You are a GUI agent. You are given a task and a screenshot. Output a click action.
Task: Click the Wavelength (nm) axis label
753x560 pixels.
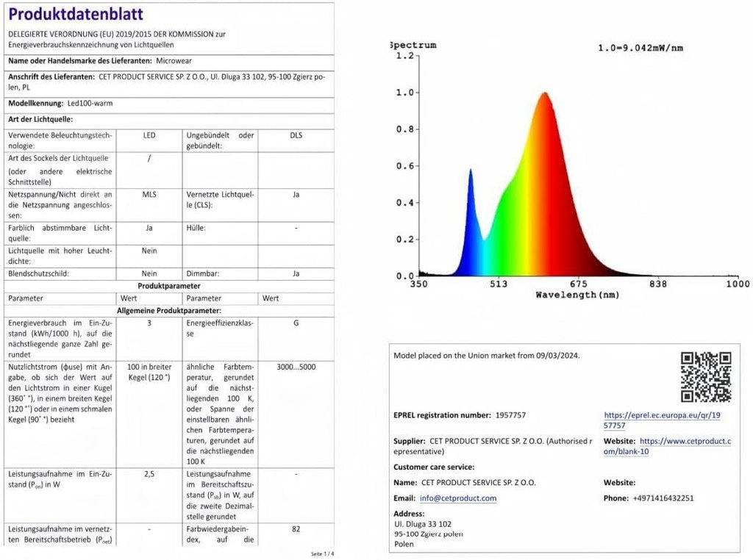577,295
